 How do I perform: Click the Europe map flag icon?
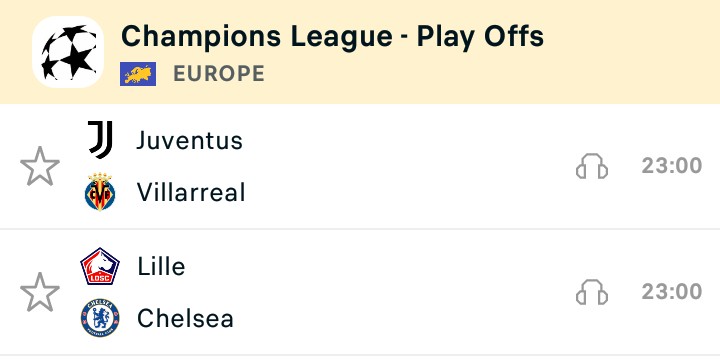(x=138, y=74)
